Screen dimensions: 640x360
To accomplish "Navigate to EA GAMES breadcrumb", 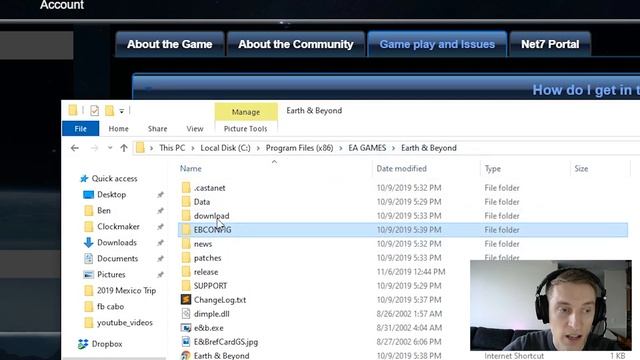I will (367, 148).
